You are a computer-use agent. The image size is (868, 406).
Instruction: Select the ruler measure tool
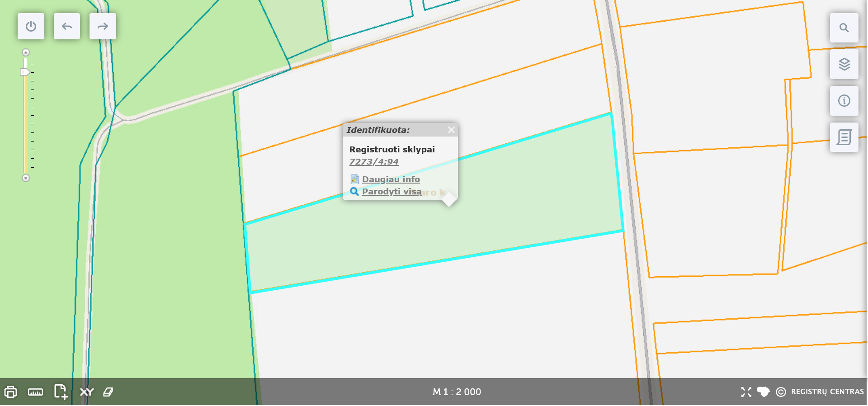[x=35, y=392]
